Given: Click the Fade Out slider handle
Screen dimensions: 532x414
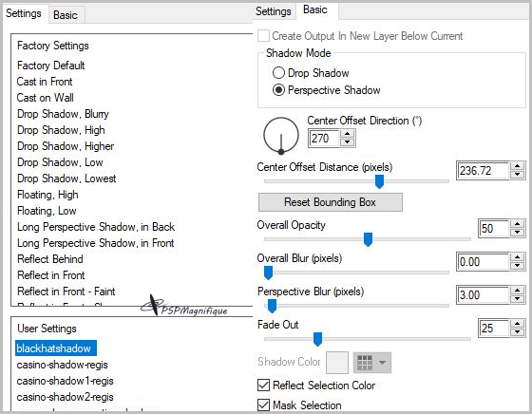Looking at the screenshot, I should [317, 339].
